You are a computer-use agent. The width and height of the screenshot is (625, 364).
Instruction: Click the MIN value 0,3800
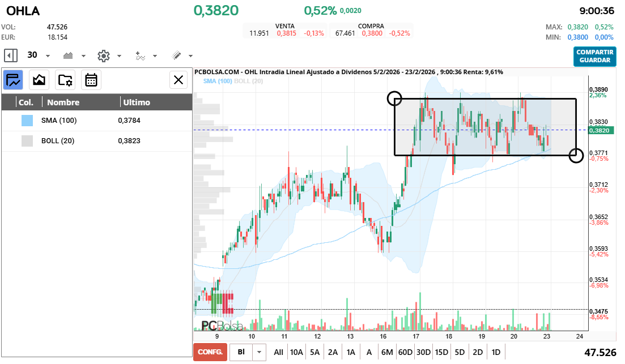tap(577, 37)
